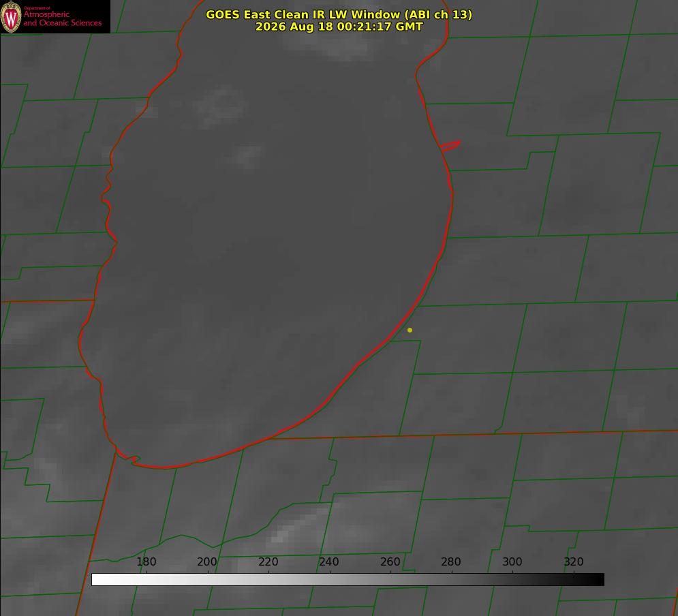Click the 220 colorbar label
Viewport: 678px width, 616px height.
tap(268, 561)
